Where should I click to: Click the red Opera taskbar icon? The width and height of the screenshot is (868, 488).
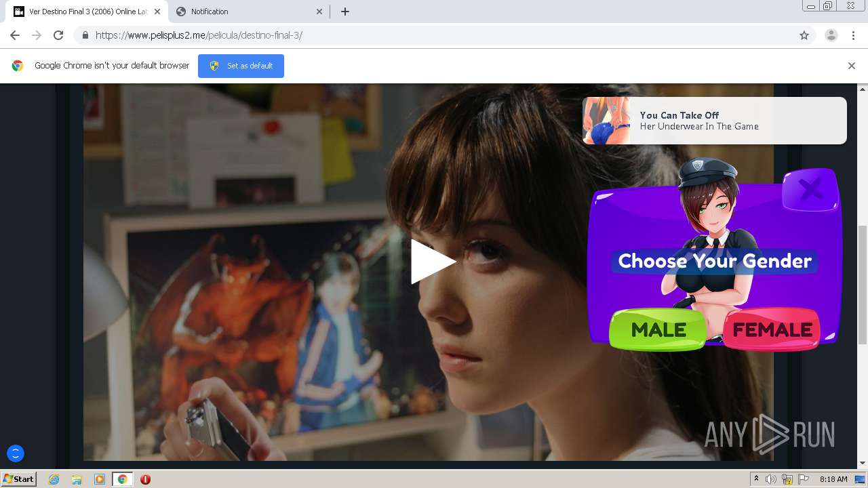coord(145,479)
